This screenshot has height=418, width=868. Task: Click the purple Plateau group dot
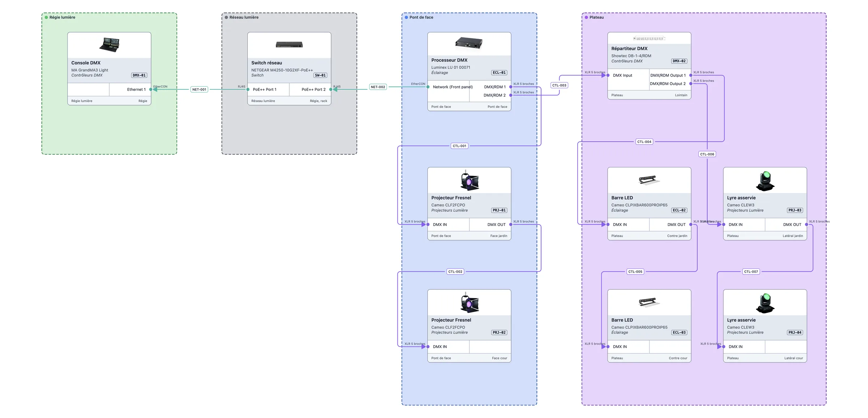(587, 17)
